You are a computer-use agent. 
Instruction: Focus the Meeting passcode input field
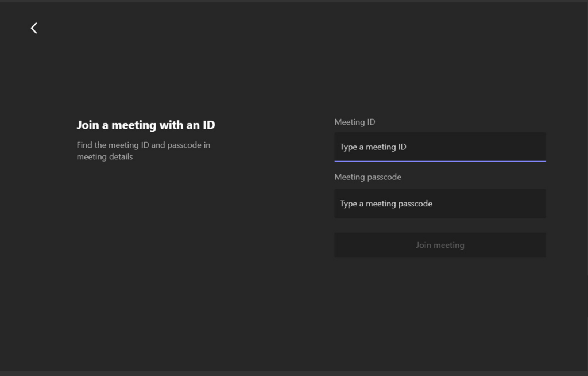[440, 204]
